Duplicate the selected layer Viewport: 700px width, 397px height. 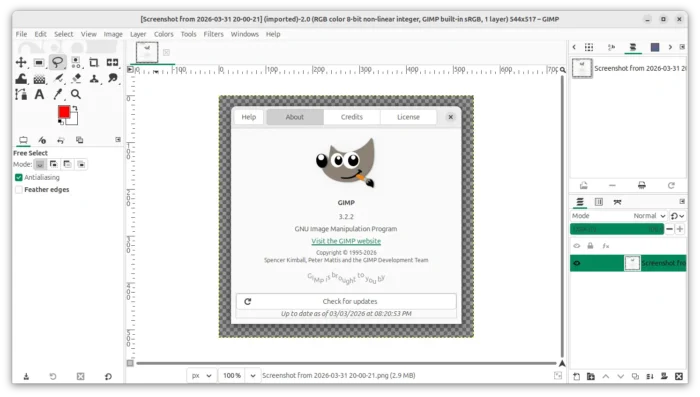(x=635, y=376)
